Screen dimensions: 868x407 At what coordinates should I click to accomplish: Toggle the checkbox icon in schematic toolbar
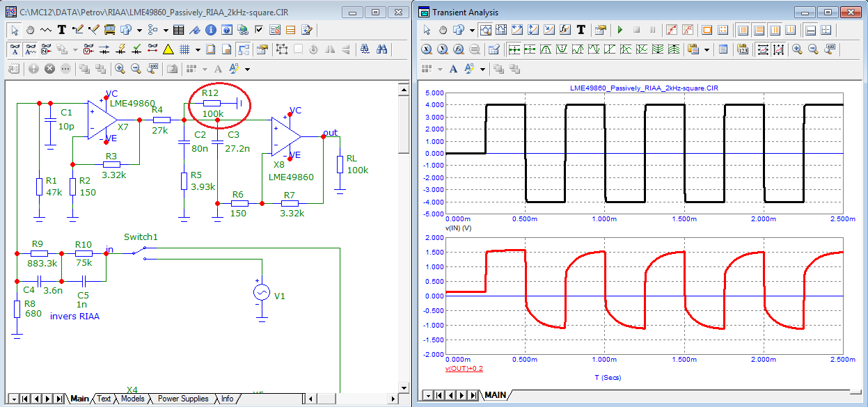click(x=259, y=30)
